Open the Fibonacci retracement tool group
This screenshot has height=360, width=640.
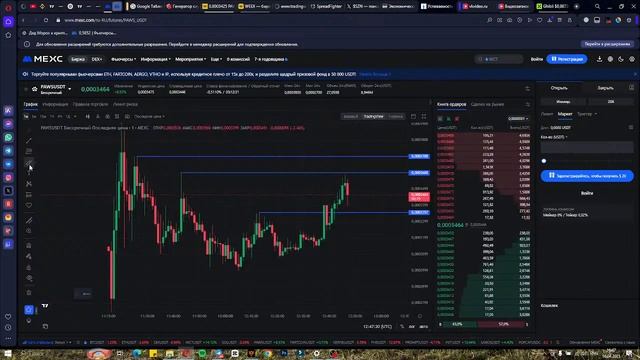(x=29, y=151)
